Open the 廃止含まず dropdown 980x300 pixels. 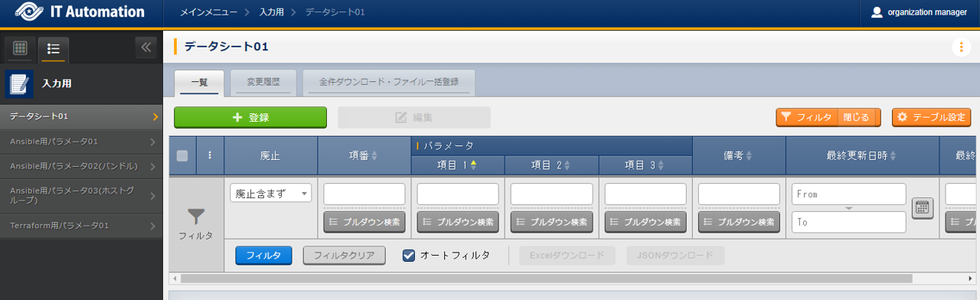pyautogui.click(x=271, y=194)
